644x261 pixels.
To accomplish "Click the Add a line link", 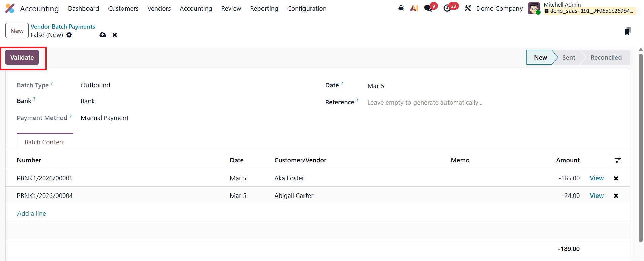I will (32, 213).
